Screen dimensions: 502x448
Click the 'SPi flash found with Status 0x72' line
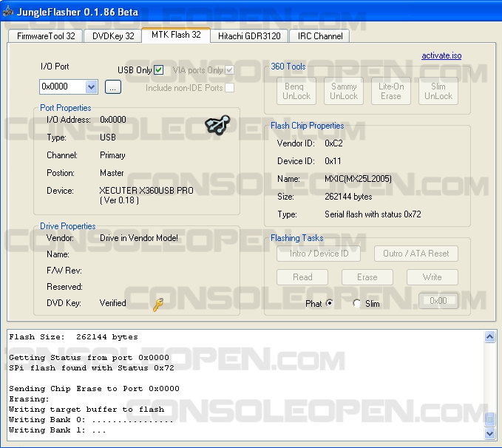[x=92, y=368]
